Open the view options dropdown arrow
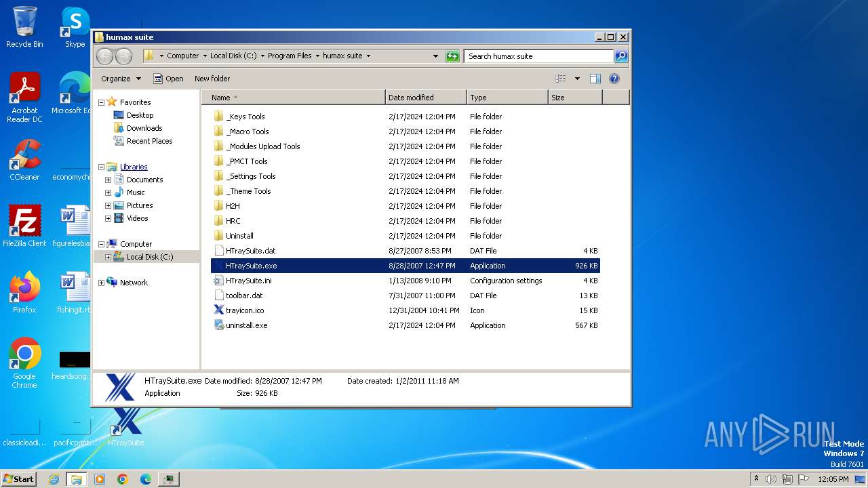 (x=577, y=79)
